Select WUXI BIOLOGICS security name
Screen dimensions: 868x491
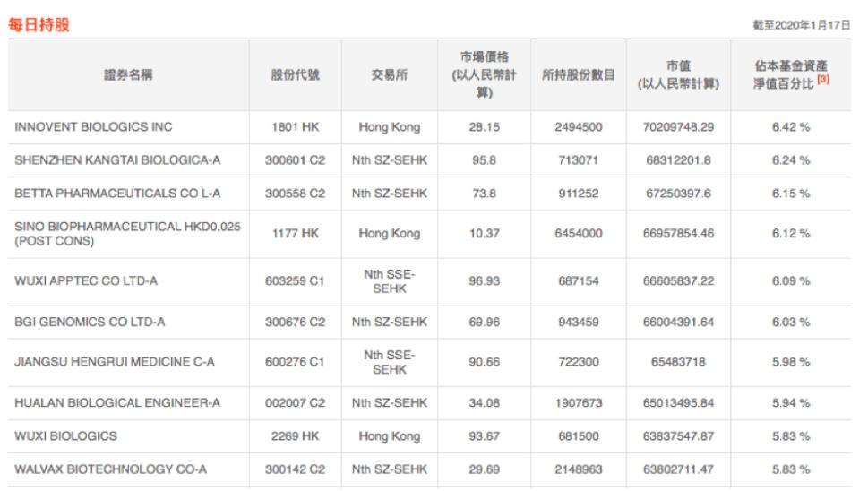pyautogui.click(x=66, y=435)
